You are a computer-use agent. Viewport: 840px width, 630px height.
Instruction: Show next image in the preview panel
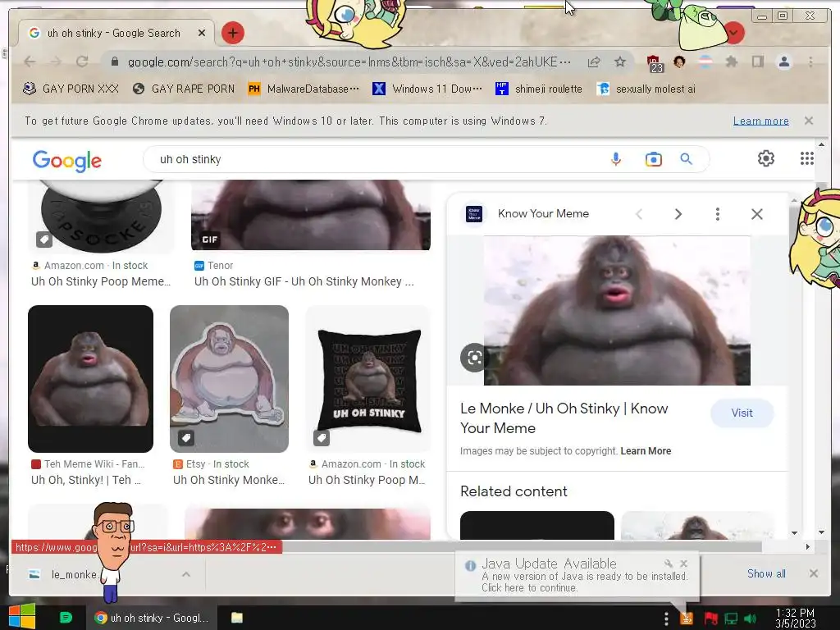point(678,214)
